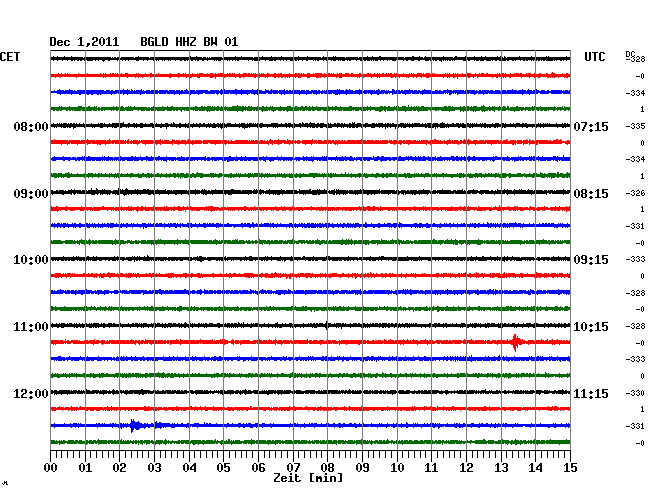This screenshot has height=494, width=650.
Task: Click the 11:15 UTC time label
Action: coord(592,393)
